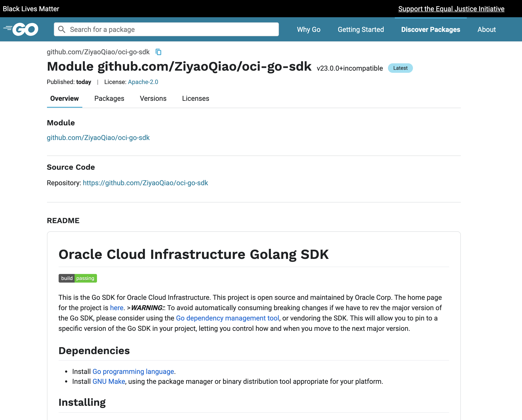Switch to the Licenses tab
The width and height of the screenshot is (522, 420).
196,98
